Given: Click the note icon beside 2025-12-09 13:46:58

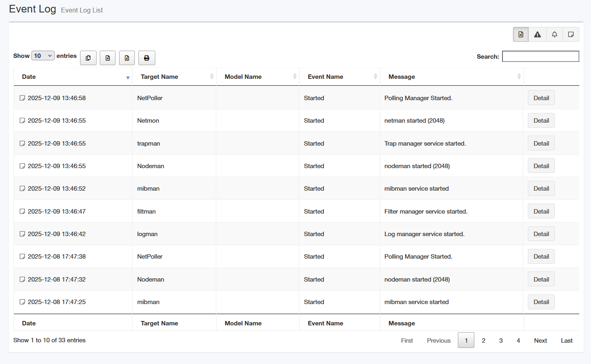Looking at the screenshot, I should 23,98.
